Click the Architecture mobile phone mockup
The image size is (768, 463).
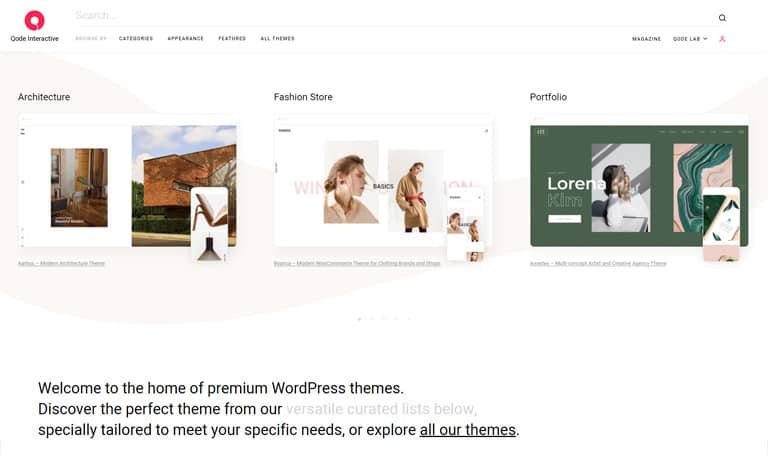pos(209,225)
